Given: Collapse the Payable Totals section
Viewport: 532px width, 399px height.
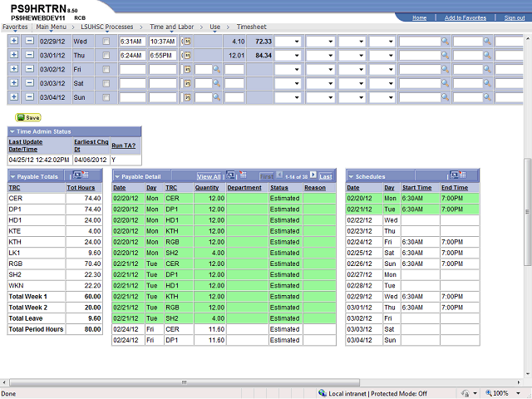Looking at the screenshot, I should [x=13, y=177].
